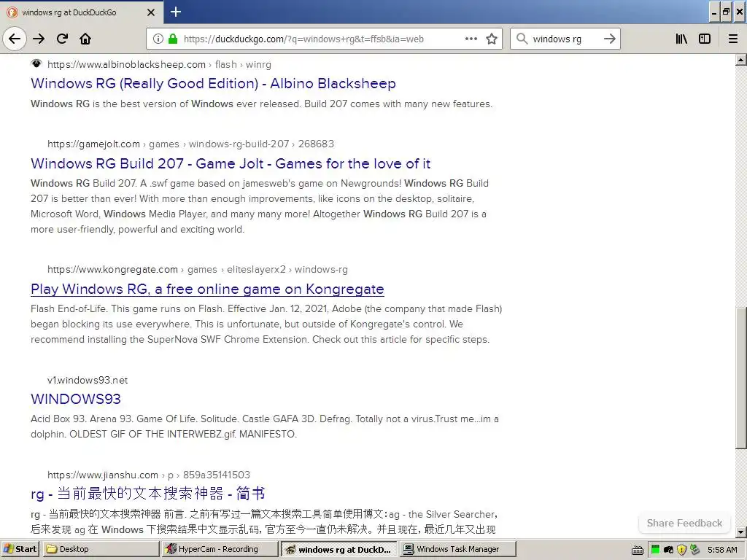Click the albinoblacksheep.com result URL
Viewport: 747px width, 560px height.
[159, 64]
